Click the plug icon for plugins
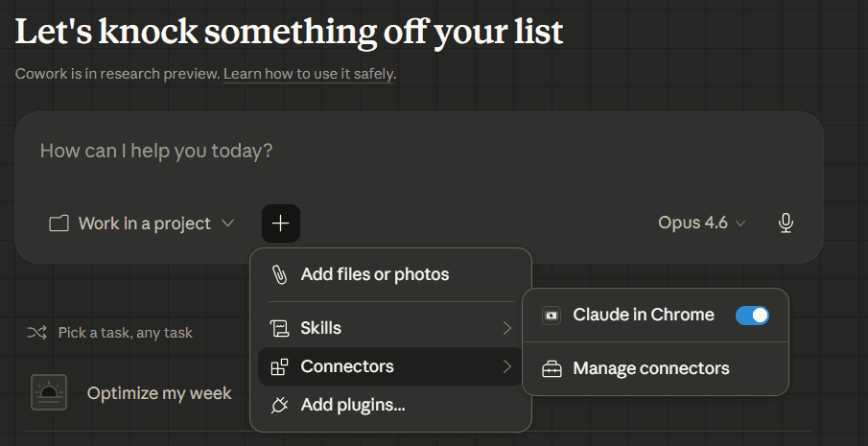This screenshot has height=446, width=868. pyautogui.click(x=279, y=405)
